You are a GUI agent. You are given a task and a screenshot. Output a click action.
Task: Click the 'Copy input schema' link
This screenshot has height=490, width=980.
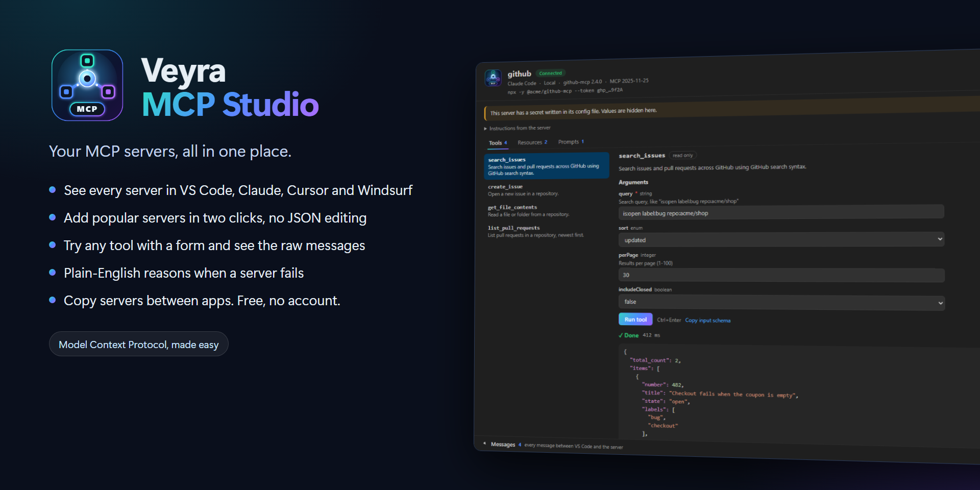coord(707,321)
